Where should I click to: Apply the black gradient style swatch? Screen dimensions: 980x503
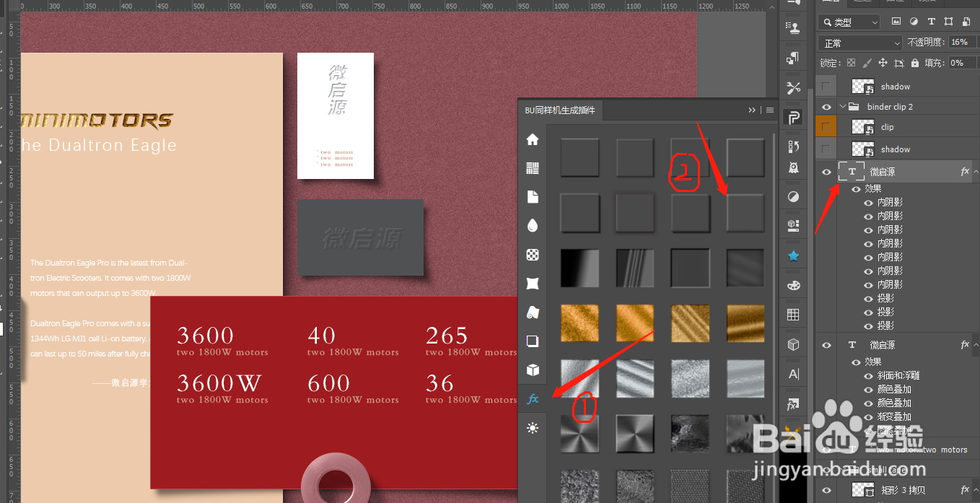(579, 268)
